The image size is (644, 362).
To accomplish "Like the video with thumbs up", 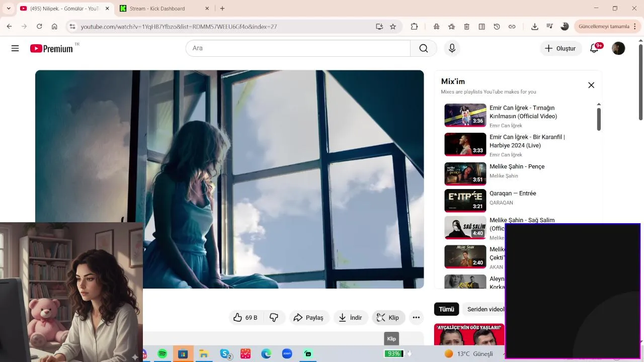I will 246,317.
